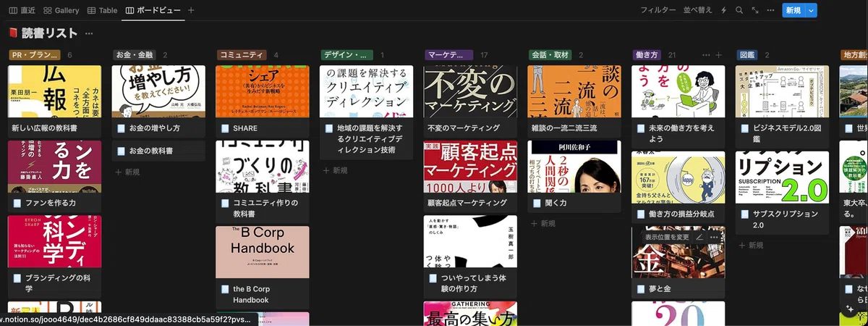
Task: Click the 最高の集い方 cover image
Action: click(471, 314)
